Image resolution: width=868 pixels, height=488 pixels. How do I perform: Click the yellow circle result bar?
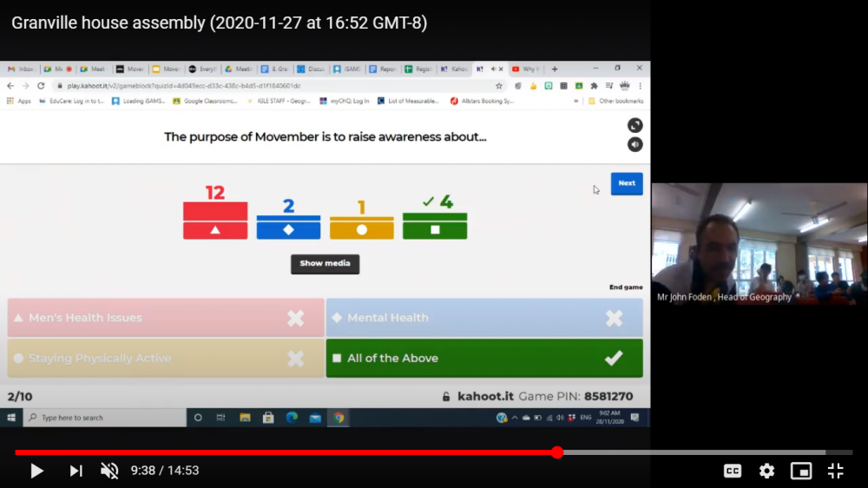coord(361,228)
